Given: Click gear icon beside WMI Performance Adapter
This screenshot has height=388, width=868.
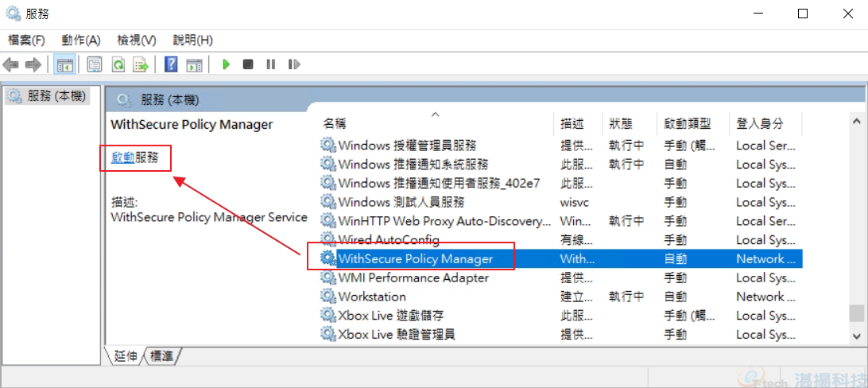Looking at the screenshot, I should (x=328, y=277).
